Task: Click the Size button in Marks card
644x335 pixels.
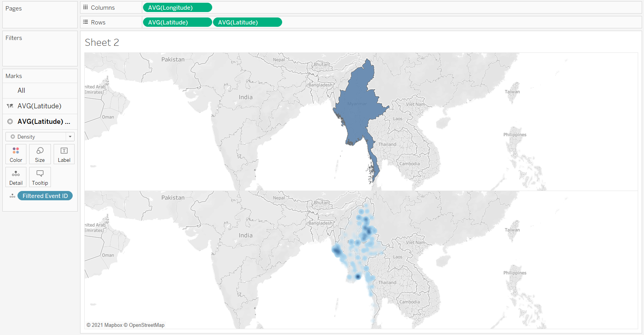Action: coord(40,154)
